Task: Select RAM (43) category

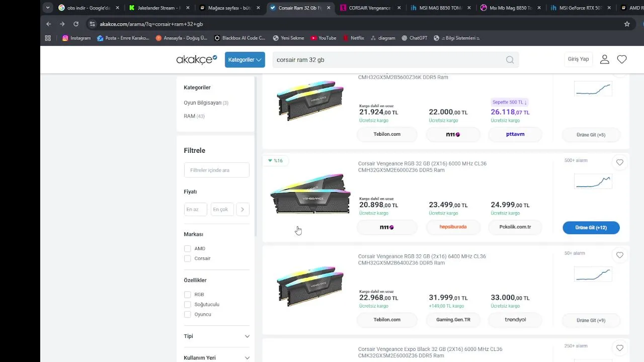Action: tap(194, 116)
